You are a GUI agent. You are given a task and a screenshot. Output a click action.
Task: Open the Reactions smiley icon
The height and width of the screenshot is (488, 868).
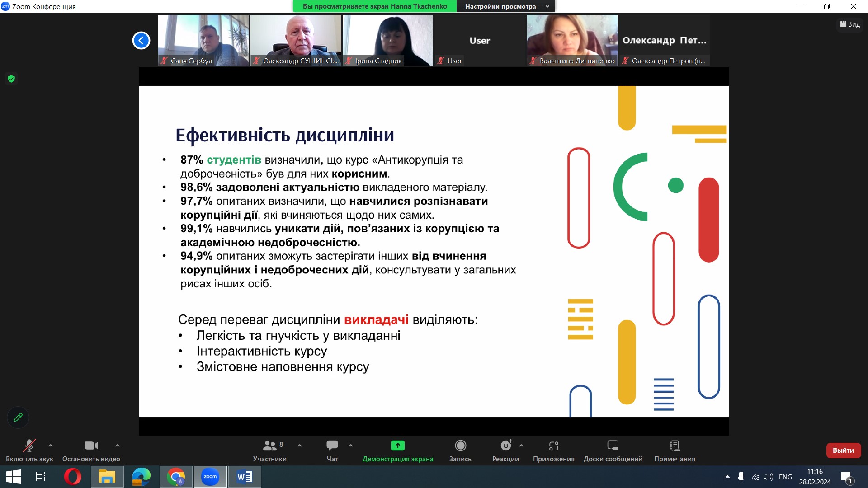[x=505, y=446]
